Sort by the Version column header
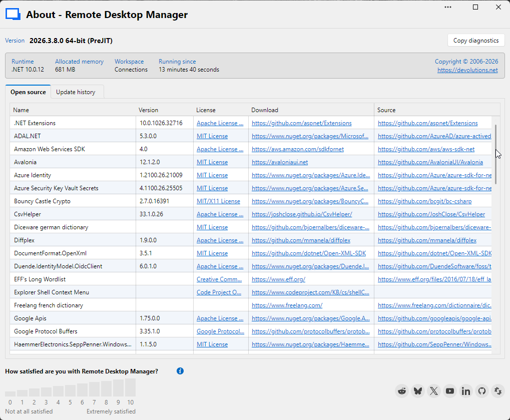The width and height of the screenshot is (510, 420). pyautogui.click(x=165, y=110)
